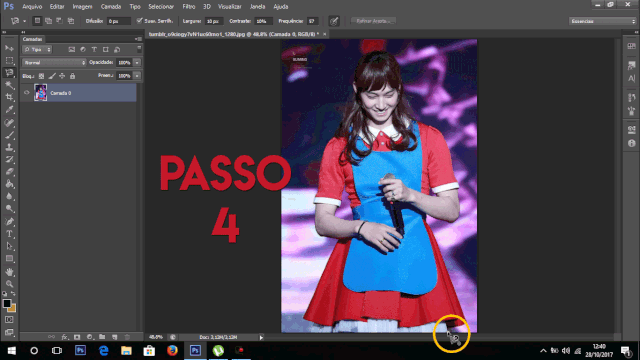
Task: Select the Zoom tool in toolbox
Action: [9, 284]
